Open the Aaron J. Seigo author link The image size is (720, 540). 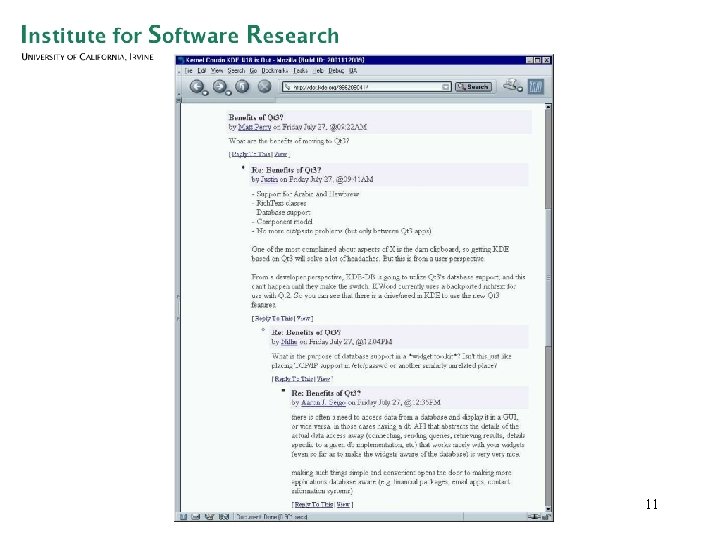pos(323,403)
